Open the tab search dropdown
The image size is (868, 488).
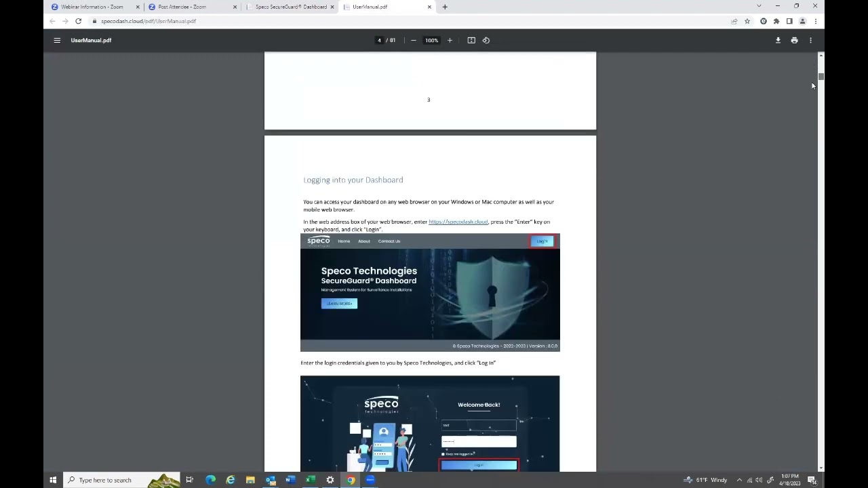coord(759,6)
